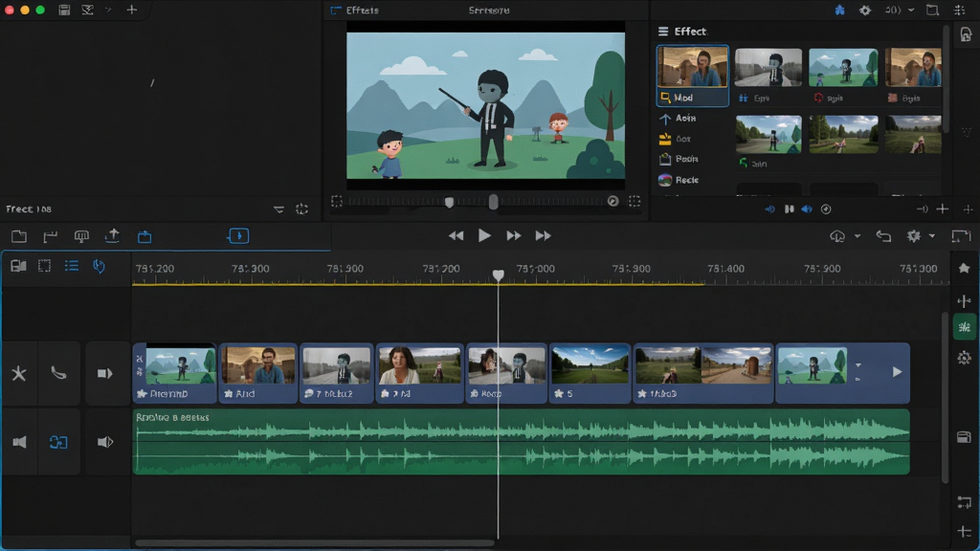Click the document icon at the top of right edge strip
The width and height of the screenshot is (980, 551).
966,35
